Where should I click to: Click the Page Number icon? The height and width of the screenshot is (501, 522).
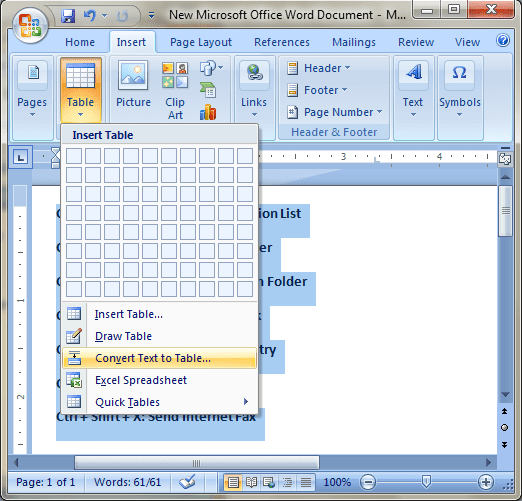click(292, 112)
